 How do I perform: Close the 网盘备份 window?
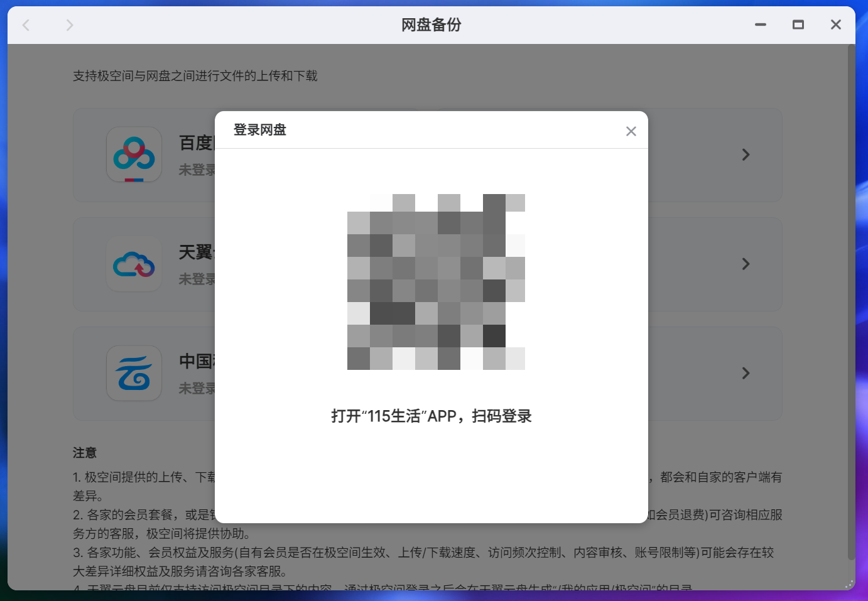click(x=836, y=25)
